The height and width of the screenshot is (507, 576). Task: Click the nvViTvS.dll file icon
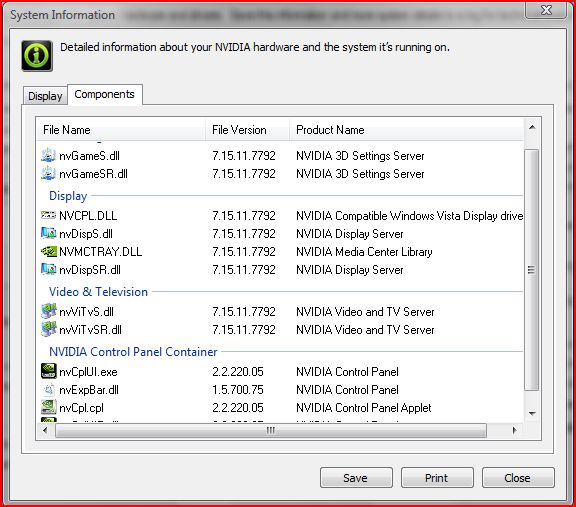pos(48,311)
